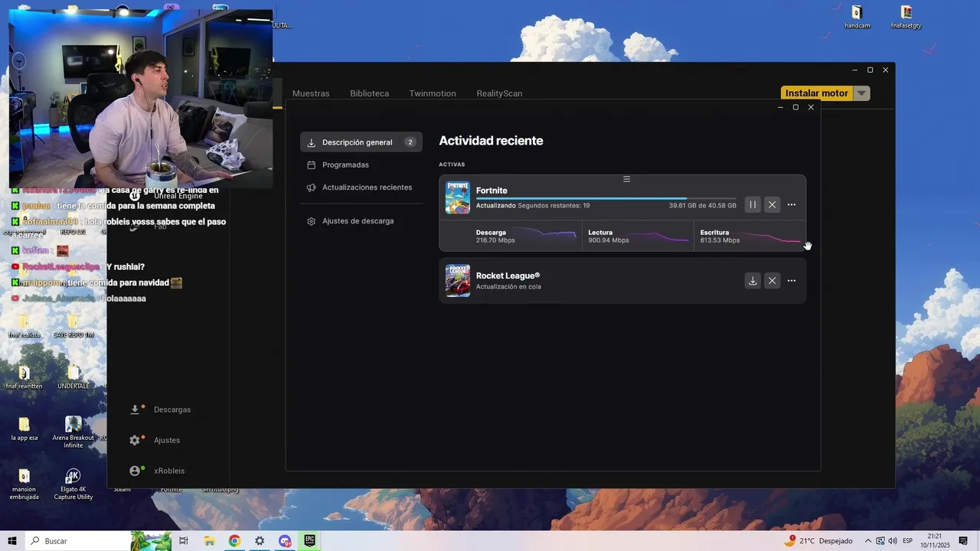
Task: Open the notification center icon
Action: [x=963, y=541]
